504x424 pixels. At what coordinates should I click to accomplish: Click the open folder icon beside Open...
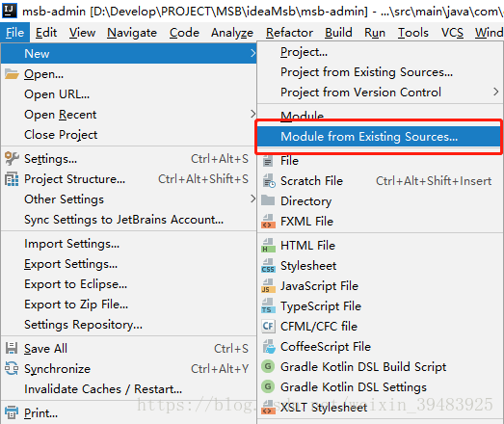[12, 74]
